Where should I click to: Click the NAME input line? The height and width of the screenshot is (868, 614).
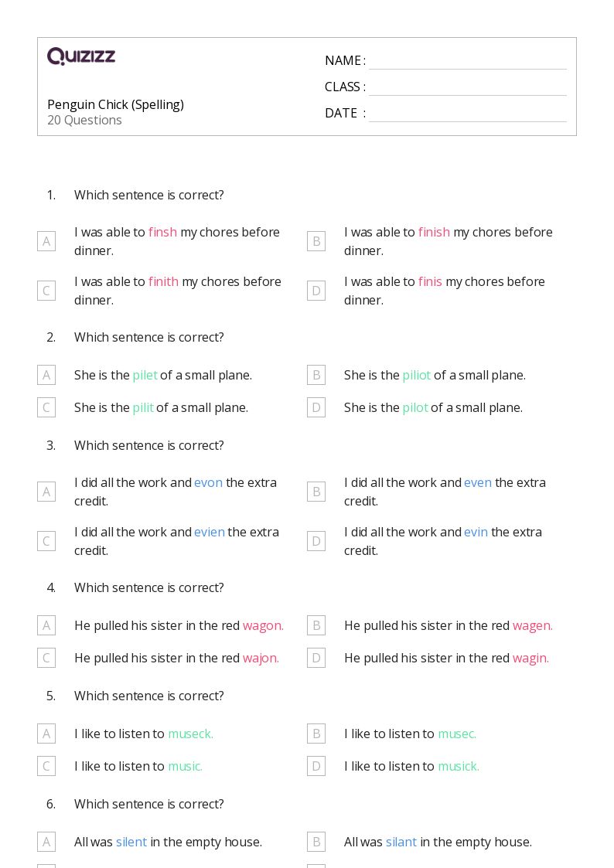pyautogui.click(x=467, y=62)
